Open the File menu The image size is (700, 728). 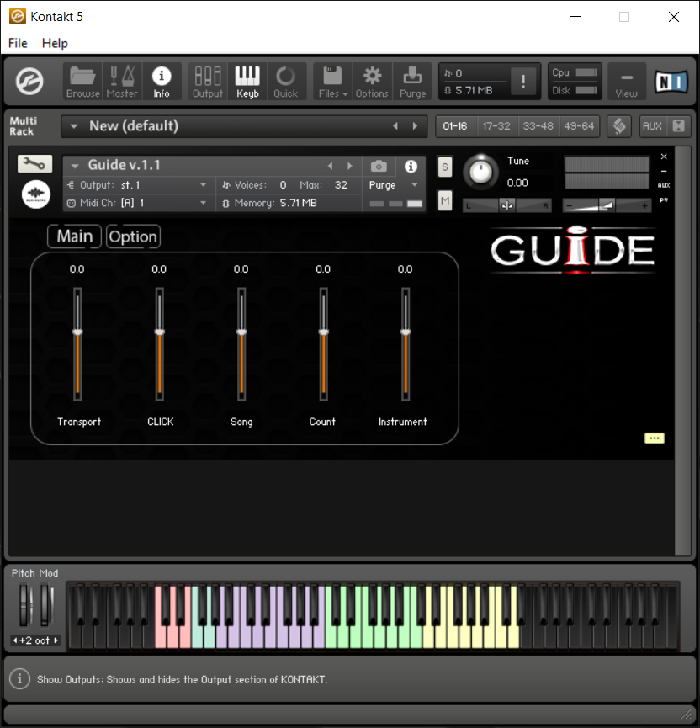pos(18,43)
